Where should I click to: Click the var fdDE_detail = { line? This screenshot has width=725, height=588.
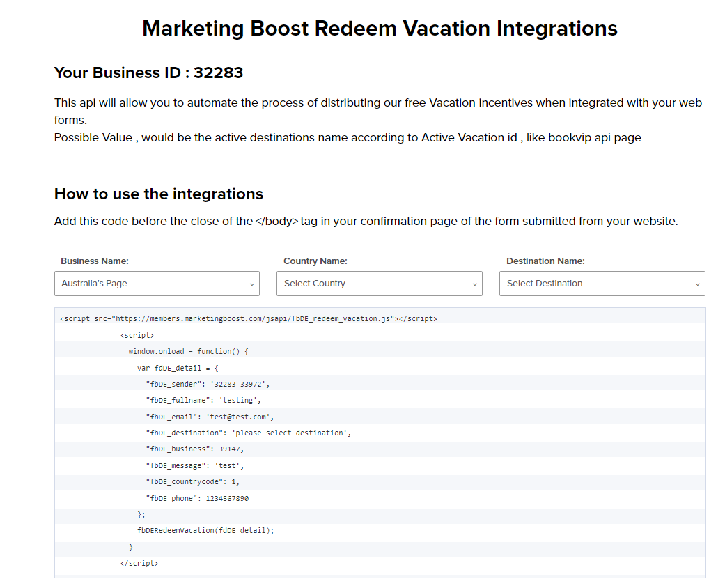(178, 369)
